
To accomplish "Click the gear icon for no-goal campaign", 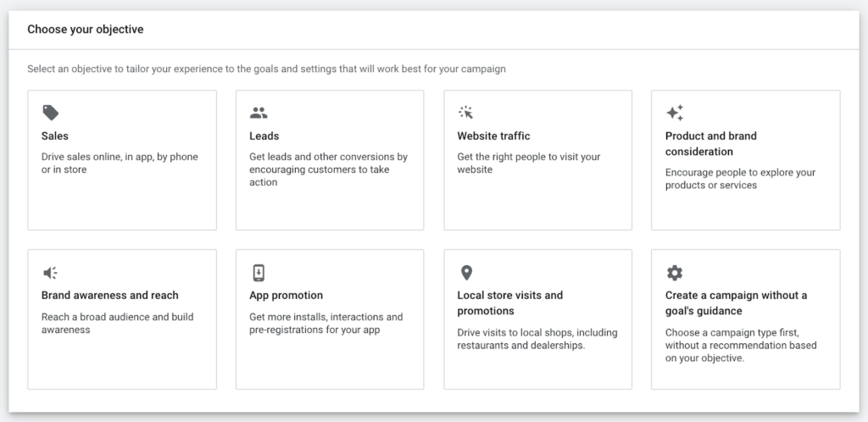I will click(674, 273).
